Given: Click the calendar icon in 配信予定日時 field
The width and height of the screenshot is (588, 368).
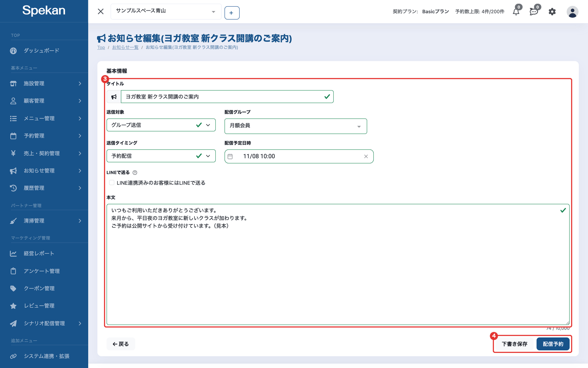Looking at the screenshot, I should (x=230, y=156).
